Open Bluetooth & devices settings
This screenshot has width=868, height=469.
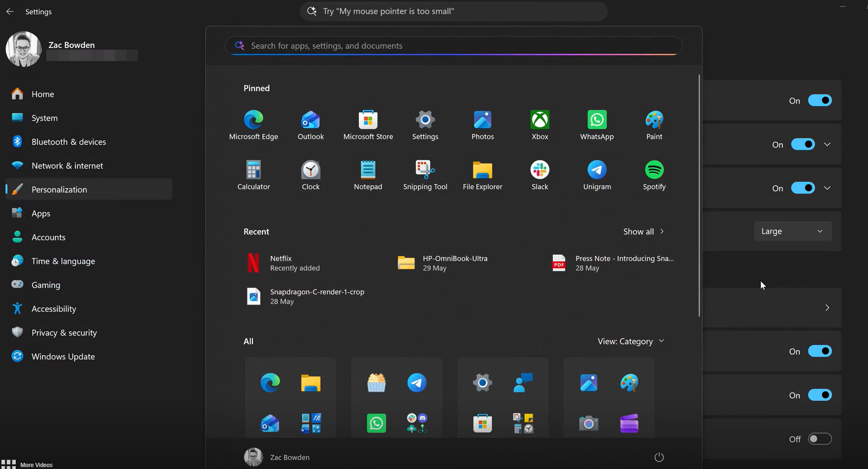point(89,142)
